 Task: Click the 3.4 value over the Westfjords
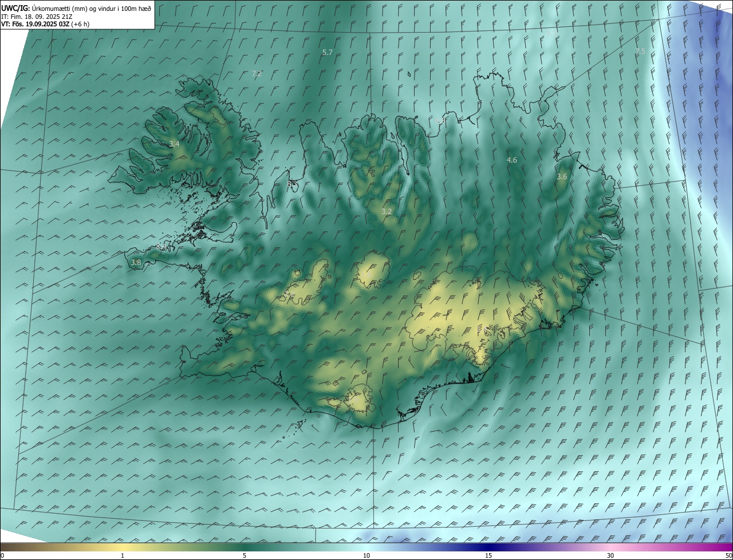tap(174, 144)
